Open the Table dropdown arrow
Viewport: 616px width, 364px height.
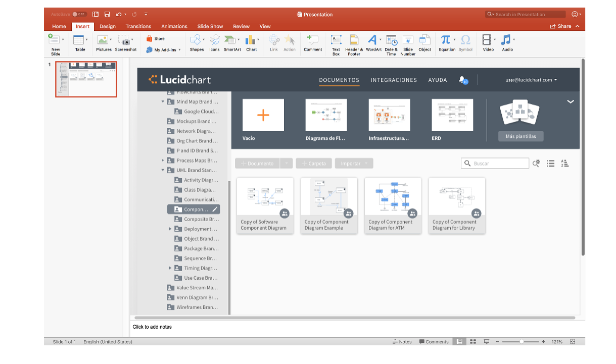coord(86,39)
